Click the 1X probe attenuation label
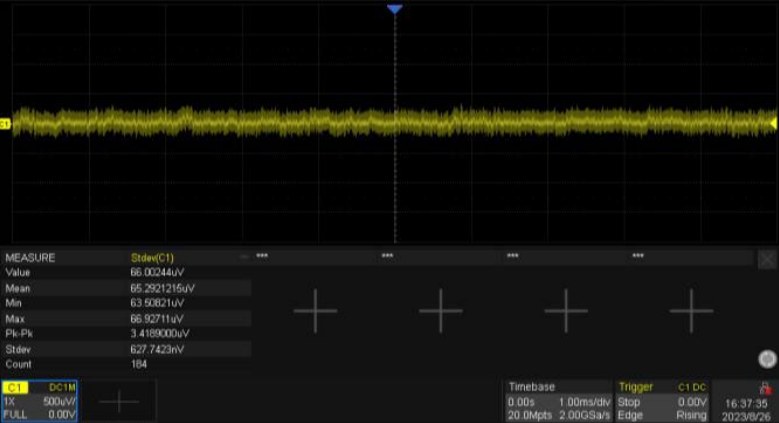The width and height of the screenshot is (779, 423). tap(9, 401)
